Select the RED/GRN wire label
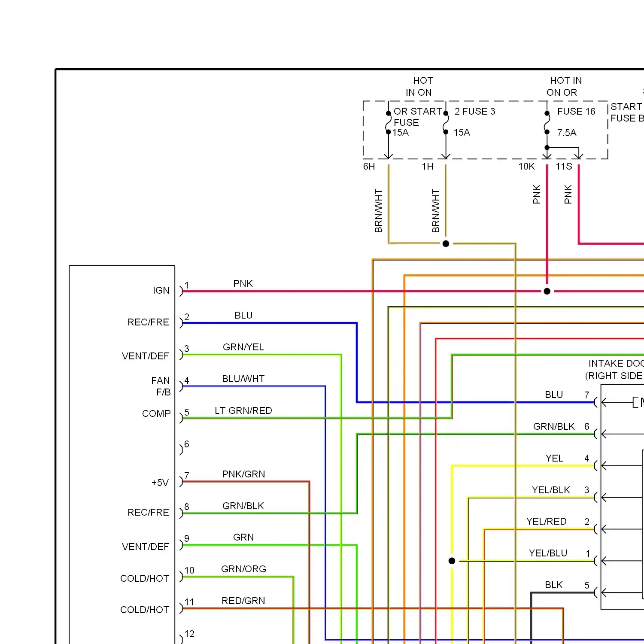This screenshot has width=644, height=644. 243,601
